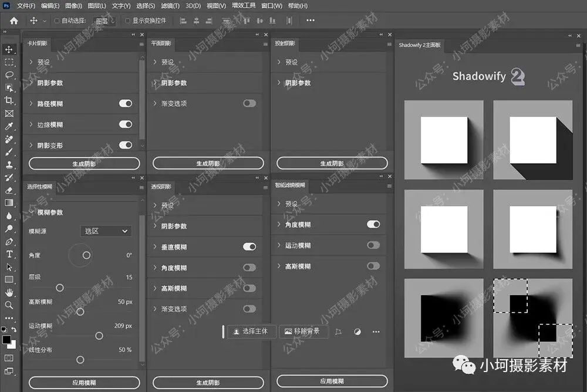Select the Eyedropper tool

tap(9, 126)
